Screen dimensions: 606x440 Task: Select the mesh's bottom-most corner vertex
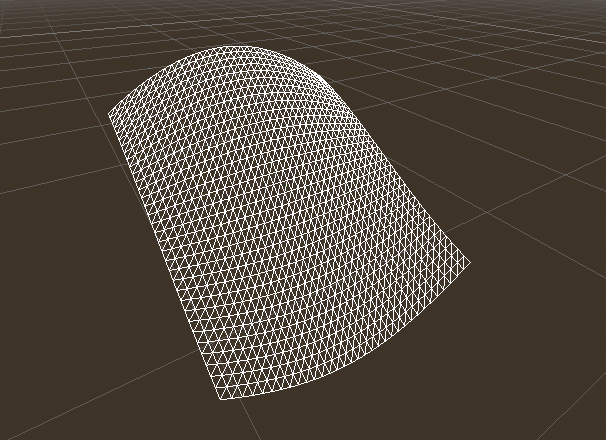point(223,399)
